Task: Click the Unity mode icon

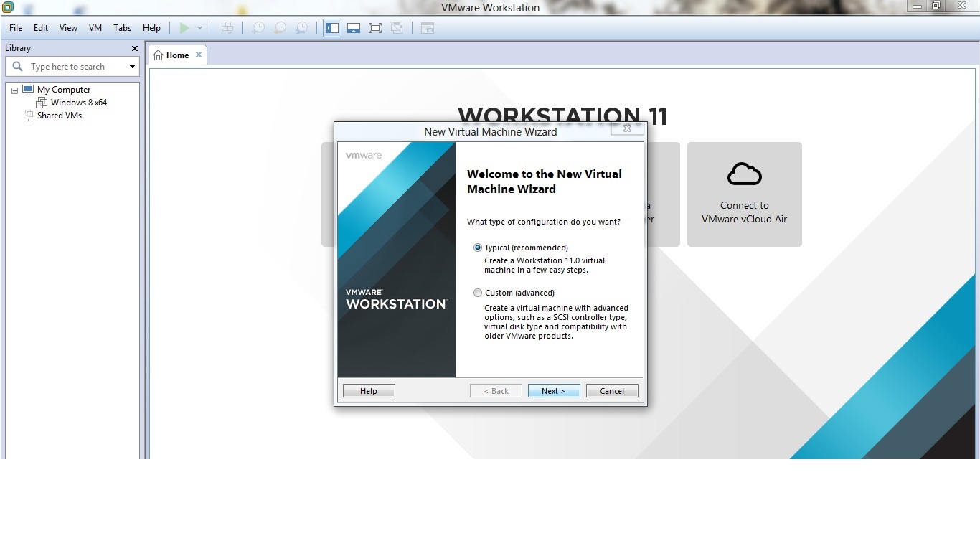Action: tap(397, 28)
